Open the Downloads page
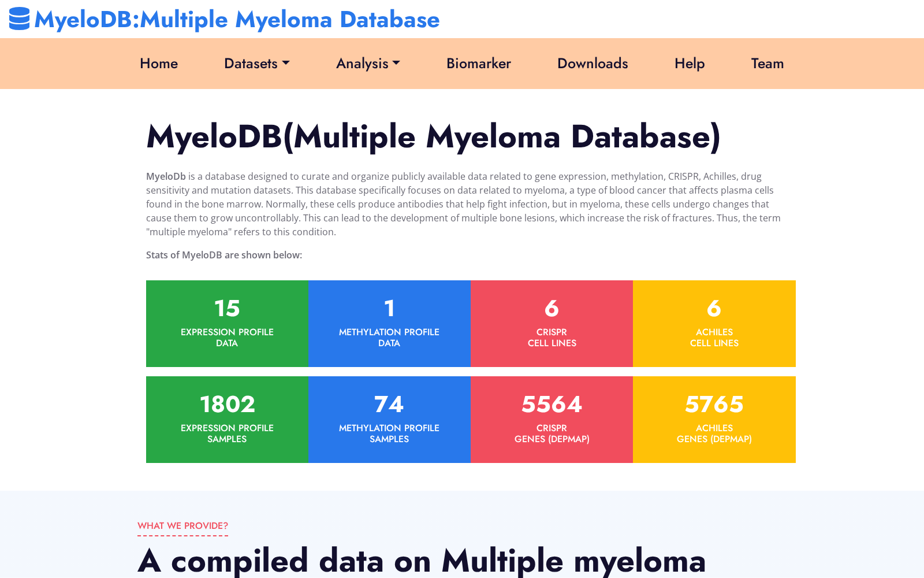924x578 pixels. (593, 64)
